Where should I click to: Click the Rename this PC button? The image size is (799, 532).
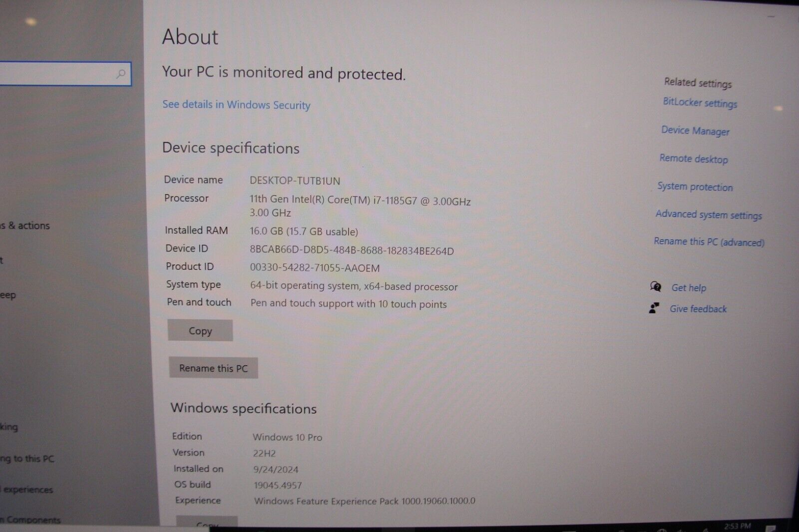(213, 368)
